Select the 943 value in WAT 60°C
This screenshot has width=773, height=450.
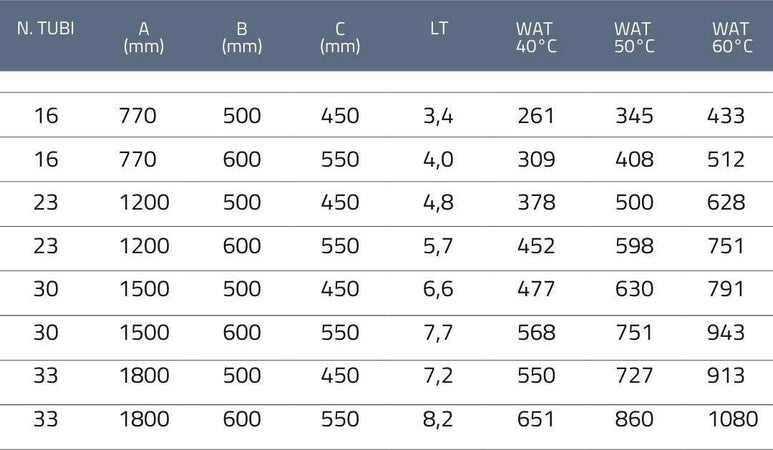[x=726, y=333]
